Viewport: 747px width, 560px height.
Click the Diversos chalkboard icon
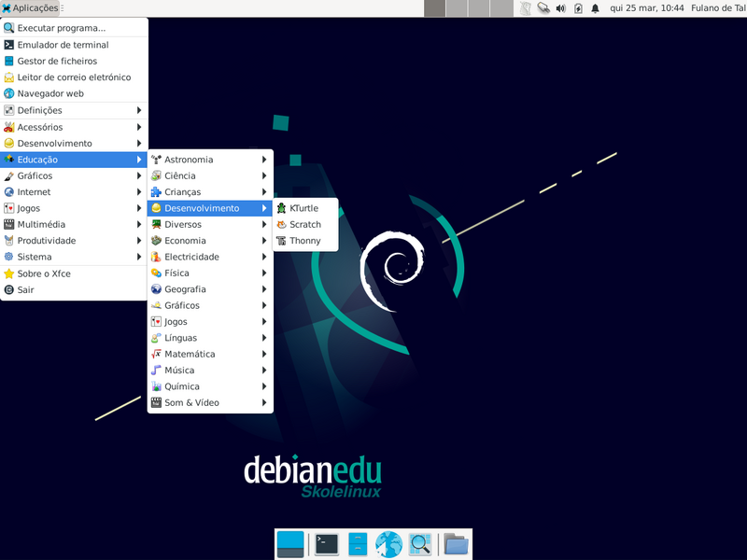156,224
